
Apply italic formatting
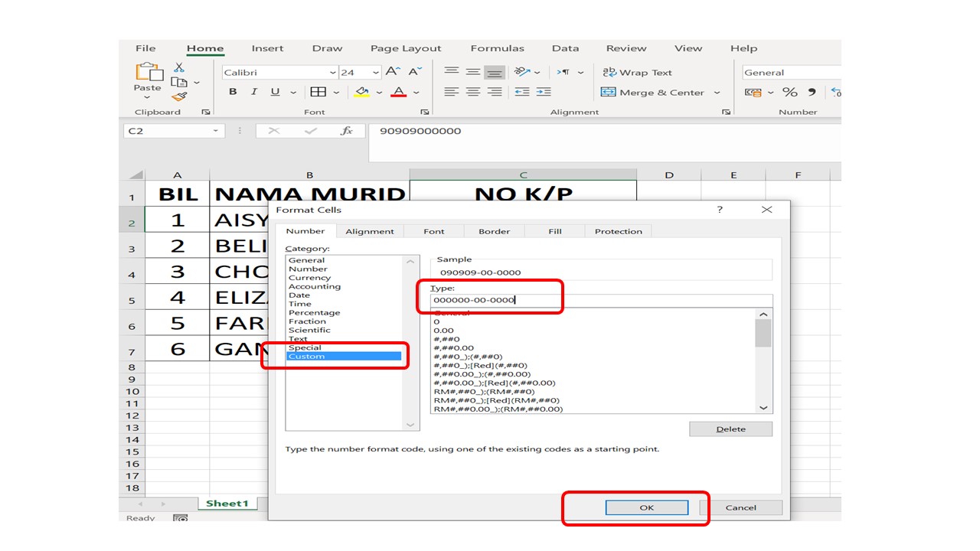pos(253,92)
